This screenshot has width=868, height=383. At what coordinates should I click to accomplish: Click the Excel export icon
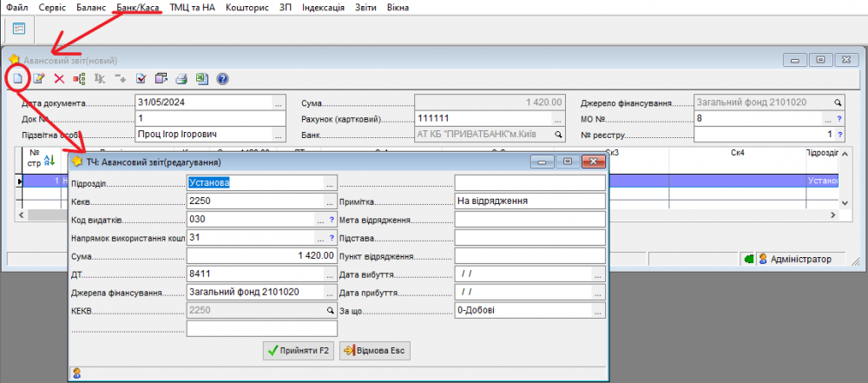coord(201,79)
